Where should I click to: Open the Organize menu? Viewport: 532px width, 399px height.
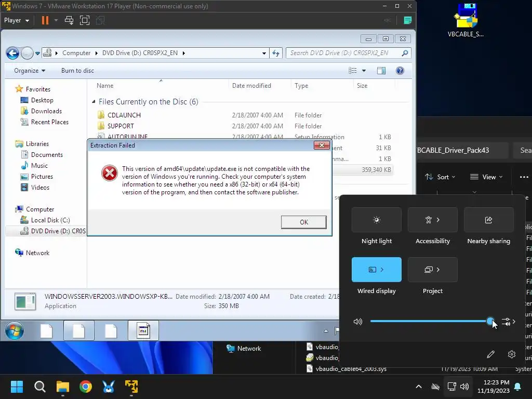(30, 71)
